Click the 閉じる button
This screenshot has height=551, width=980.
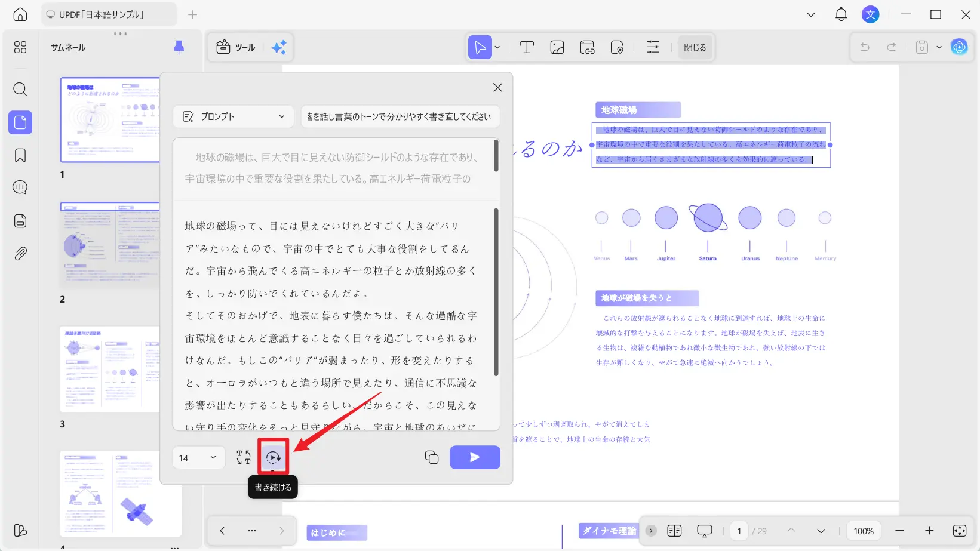tap(695, 47)
